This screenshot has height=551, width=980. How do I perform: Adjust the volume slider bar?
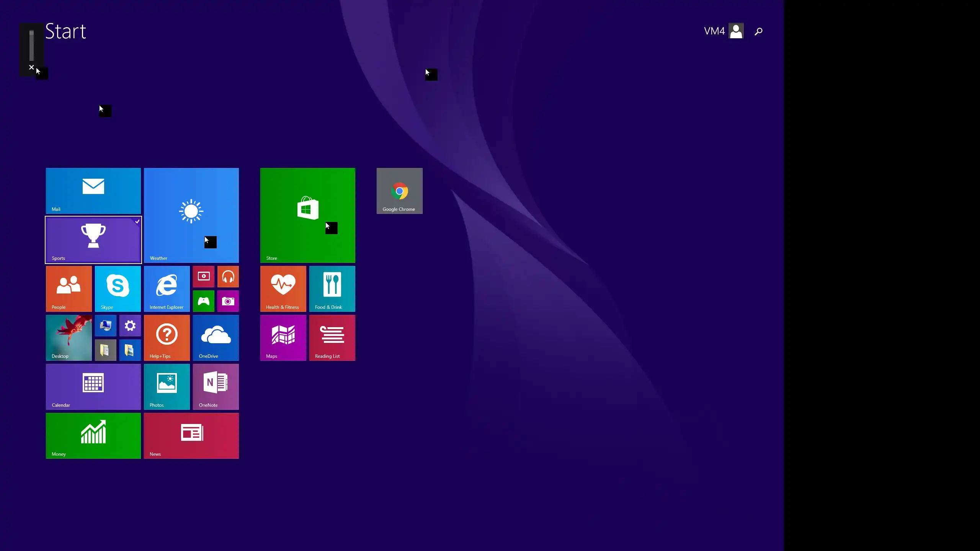coord(31,46)
